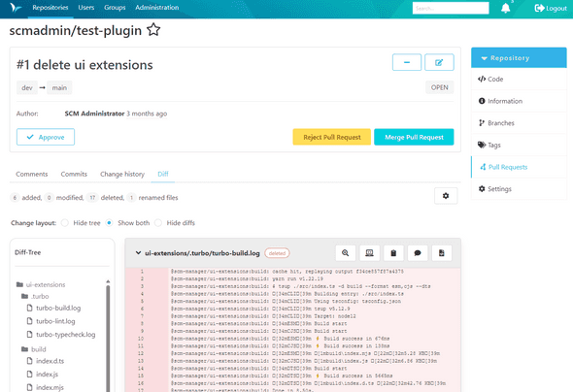Select the Diff tab
The width and height of the screenshot is (573, 392).
click(163, 174)
